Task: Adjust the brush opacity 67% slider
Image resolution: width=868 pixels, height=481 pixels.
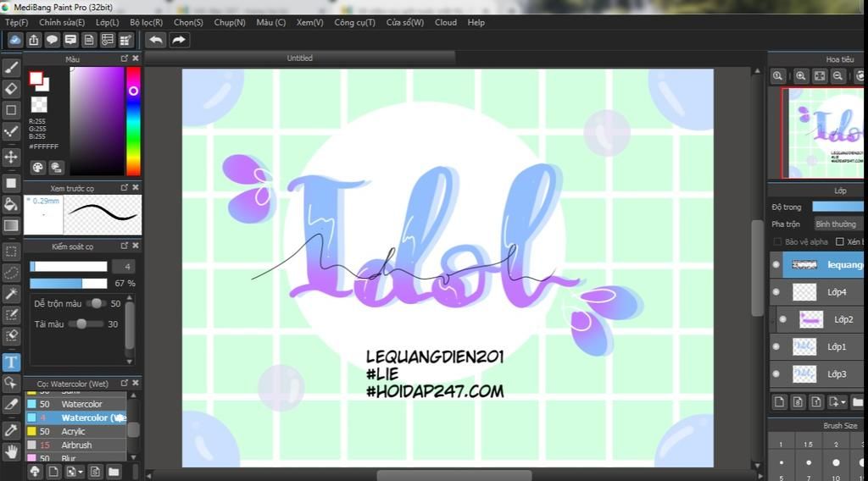Action: [x=68, y=283]
